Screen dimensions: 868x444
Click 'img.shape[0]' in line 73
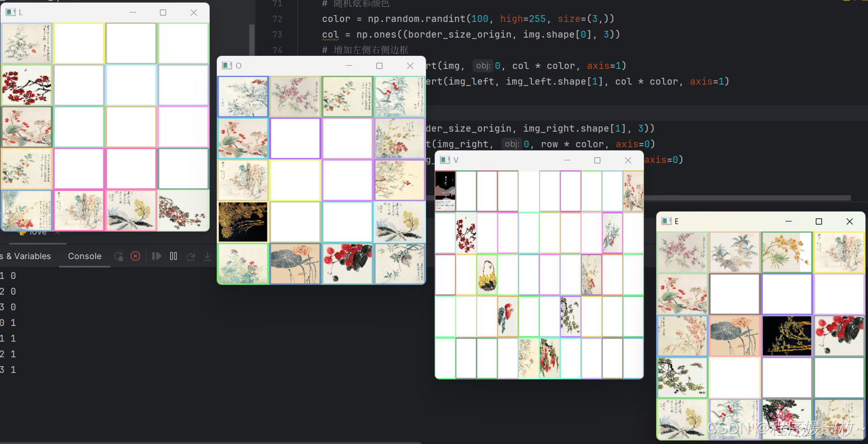(x=558, y=34)
